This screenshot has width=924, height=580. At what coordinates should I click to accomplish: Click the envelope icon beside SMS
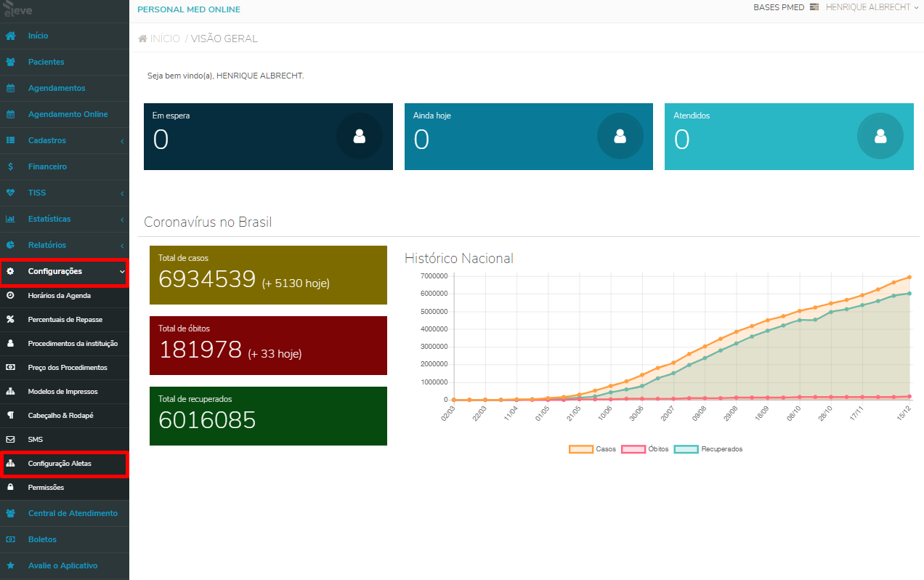pyautogui.click(x=11, y=440)
